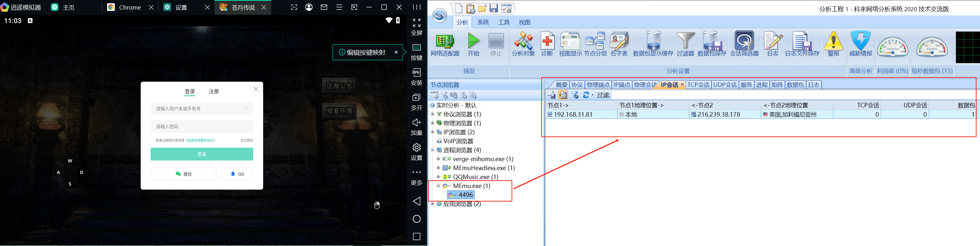Open the 诊断 diagnosis settings
Screen dimensions: 980x246
[547, 44]
